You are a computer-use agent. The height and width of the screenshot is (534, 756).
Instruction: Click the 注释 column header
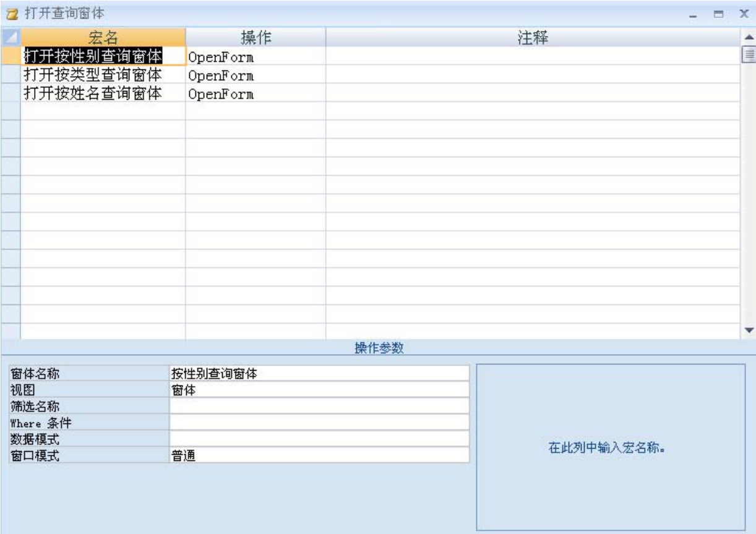point(532,37)
